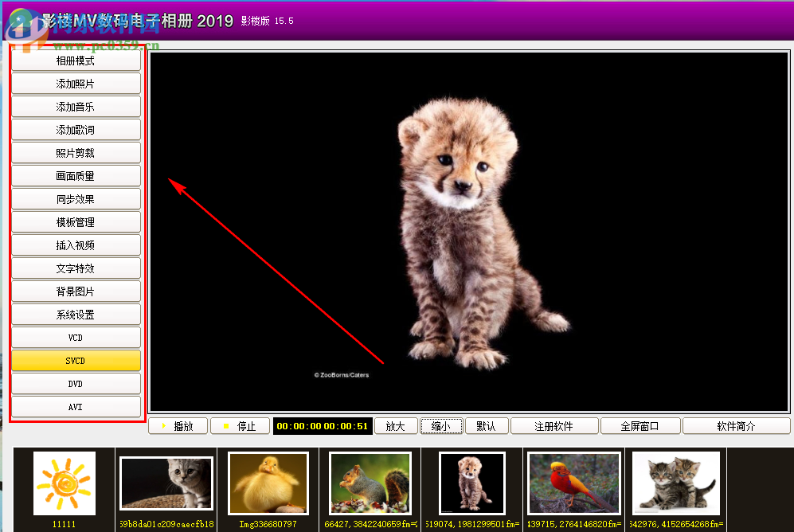This screenshot has width=794, height=532.
Task: Insert a video with 插入视频
Action: click(x=76, y=244)
